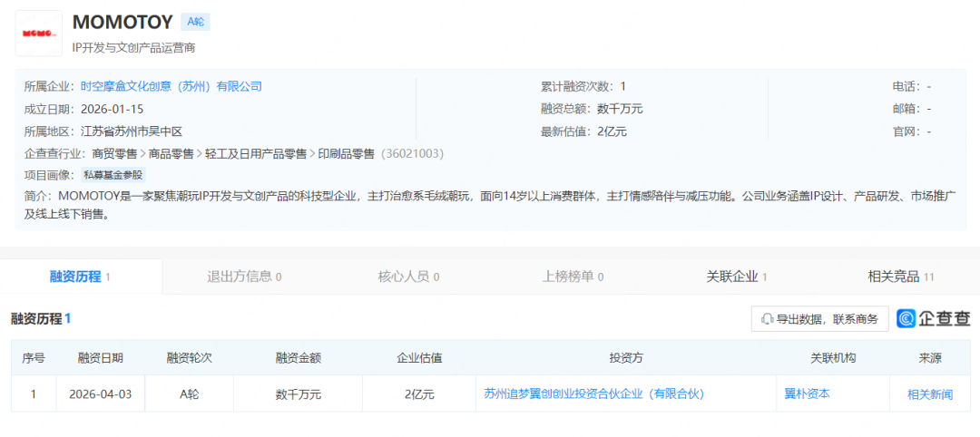Switch to the 退出方信息 tab
The width and height of the screenshot is (980, 437).
click(x=244, y=277)
